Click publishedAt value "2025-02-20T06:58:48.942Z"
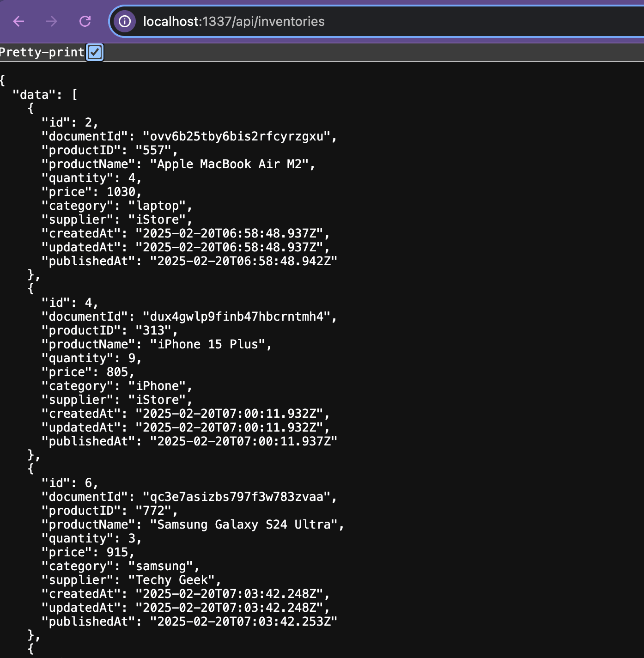644x658 pixels. [244, 261]
